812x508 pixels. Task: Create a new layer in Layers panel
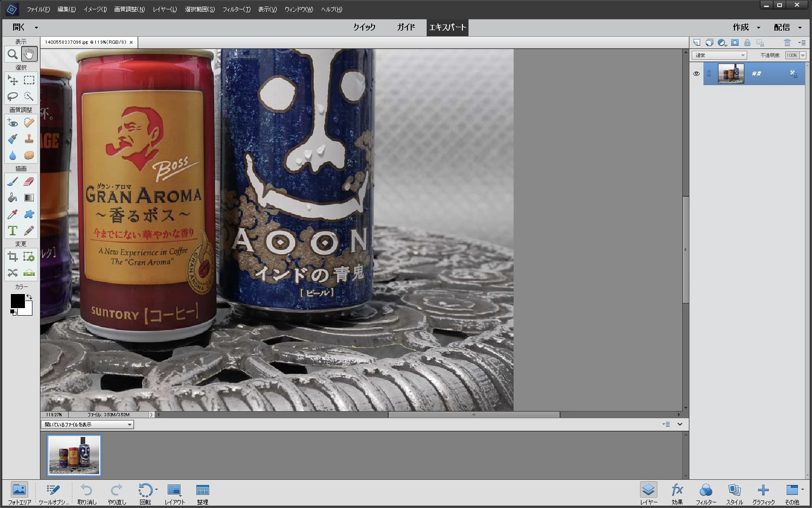[x=697, y=42]
